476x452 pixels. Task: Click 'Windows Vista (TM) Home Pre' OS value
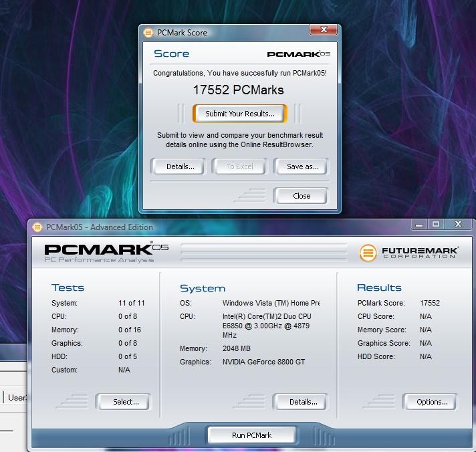click(x=271, y=303)
